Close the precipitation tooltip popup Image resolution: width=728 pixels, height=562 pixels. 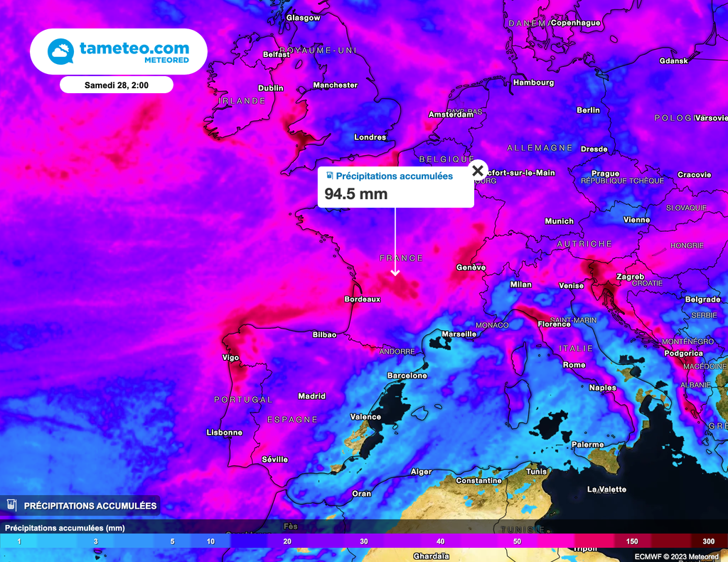478,171
